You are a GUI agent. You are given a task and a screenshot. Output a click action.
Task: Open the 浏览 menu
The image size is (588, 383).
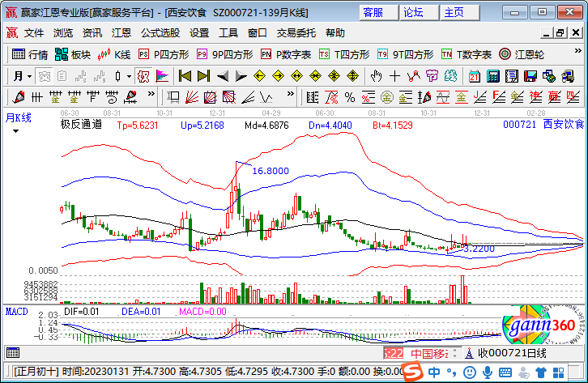[x=63, y=33]
